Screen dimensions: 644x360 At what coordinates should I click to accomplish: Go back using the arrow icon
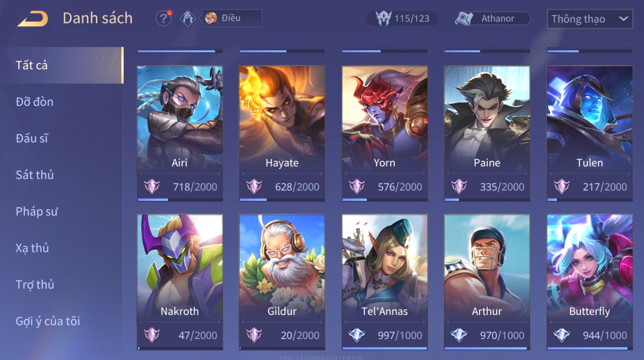coord(32,18)
